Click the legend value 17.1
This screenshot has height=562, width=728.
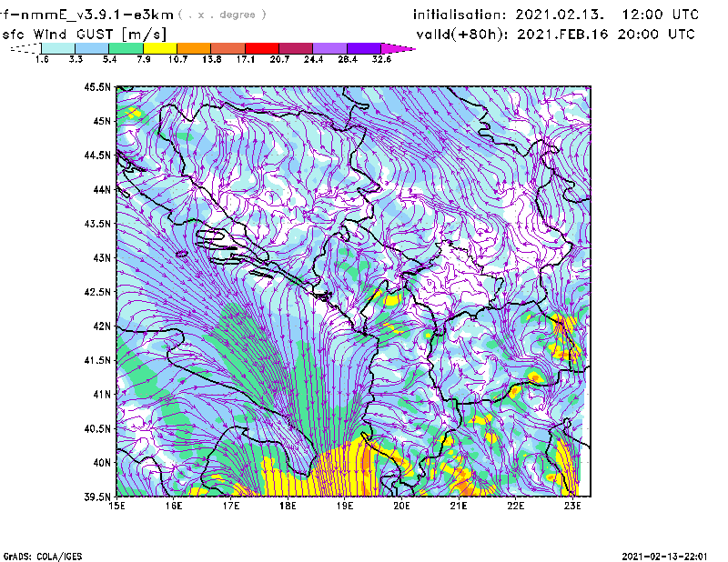click(246, 59)
